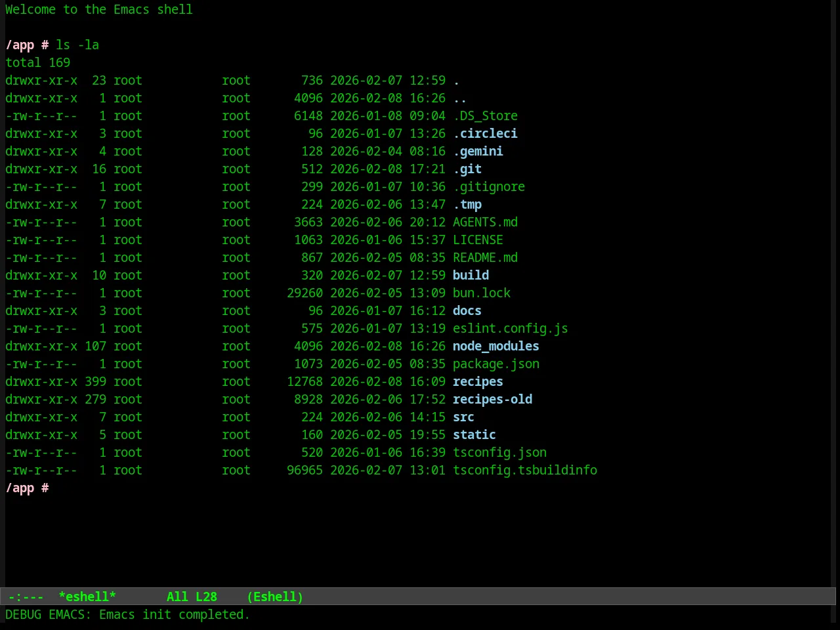Image resolution: width=840 pixels, height=630 pixels.
Task: Click the date 2026-02-07 13:01 of tsconfig.tsbuildinfo
Action: [x=388, y=470]
